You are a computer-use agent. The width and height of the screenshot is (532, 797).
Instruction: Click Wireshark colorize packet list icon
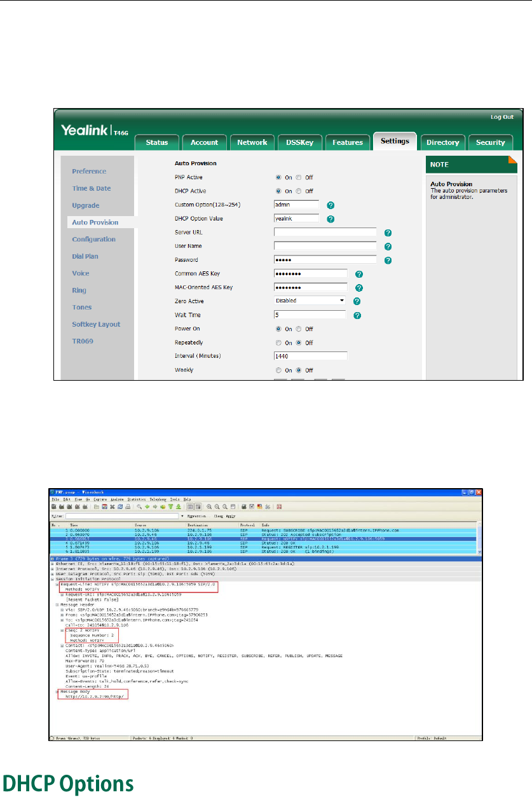(190, 507)
